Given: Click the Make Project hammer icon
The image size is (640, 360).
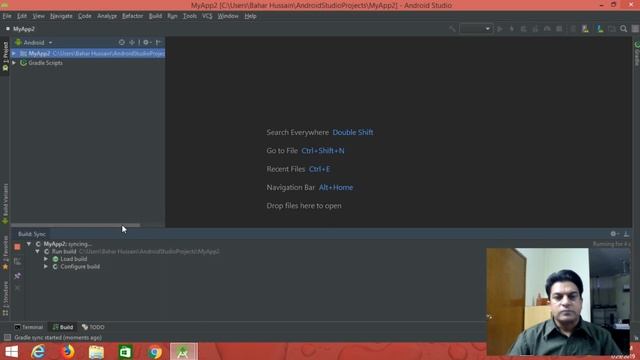Looking at the screenshot, I should point(452,29).
